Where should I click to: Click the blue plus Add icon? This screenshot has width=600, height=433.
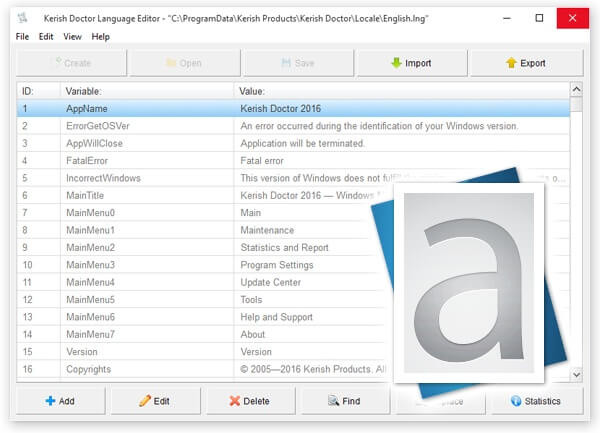[50, 401]
